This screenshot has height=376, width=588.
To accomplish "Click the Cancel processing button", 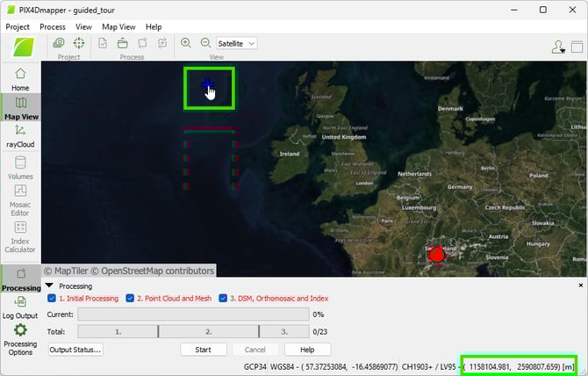I will pos(255,350).
